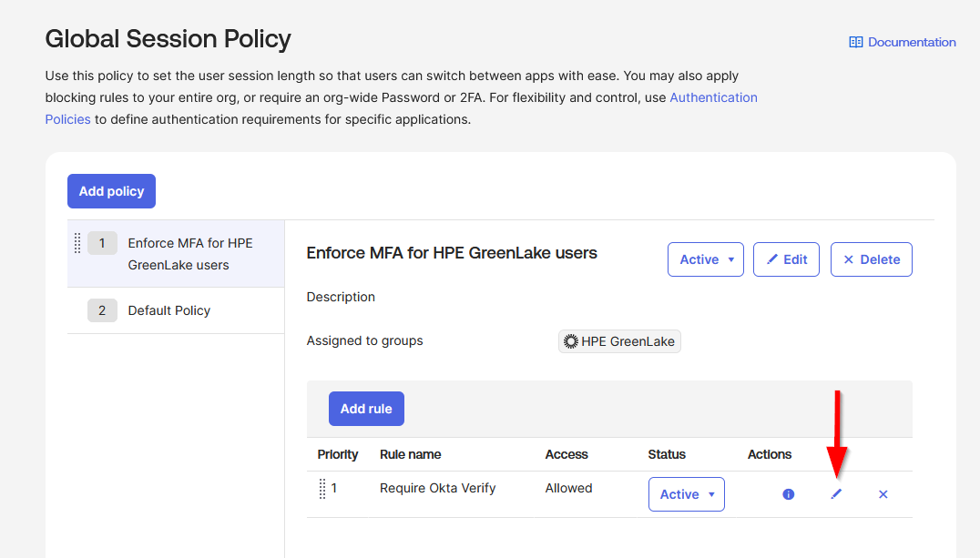Delete the Require Okta Verify rule via X icon
The image size is (980, 558).
[x=883, y=494]
